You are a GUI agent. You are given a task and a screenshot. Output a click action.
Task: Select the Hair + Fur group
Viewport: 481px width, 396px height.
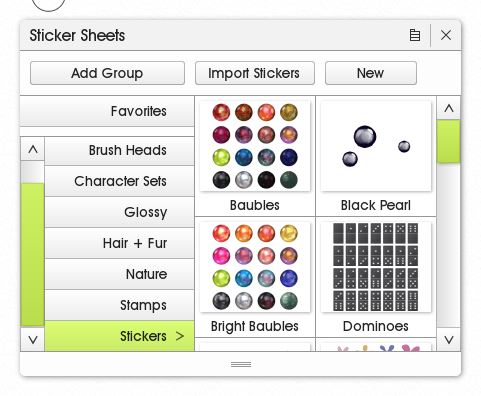point(119,243)
